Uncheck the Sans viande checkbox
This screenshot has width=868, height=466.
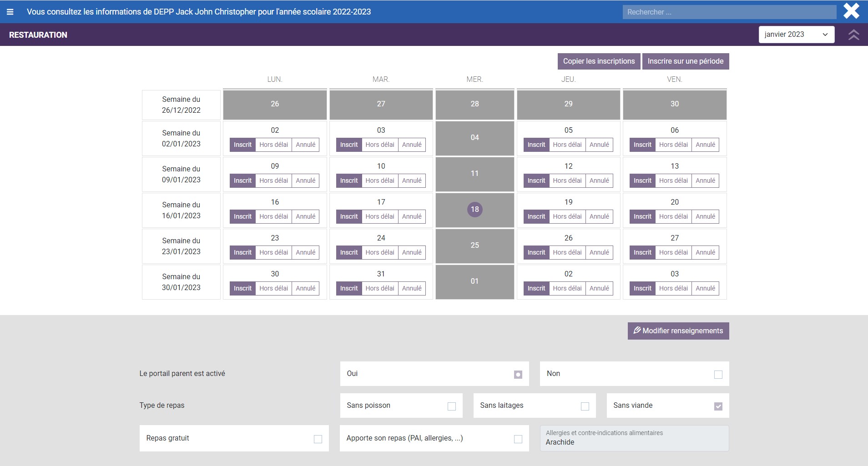(718, 406)
